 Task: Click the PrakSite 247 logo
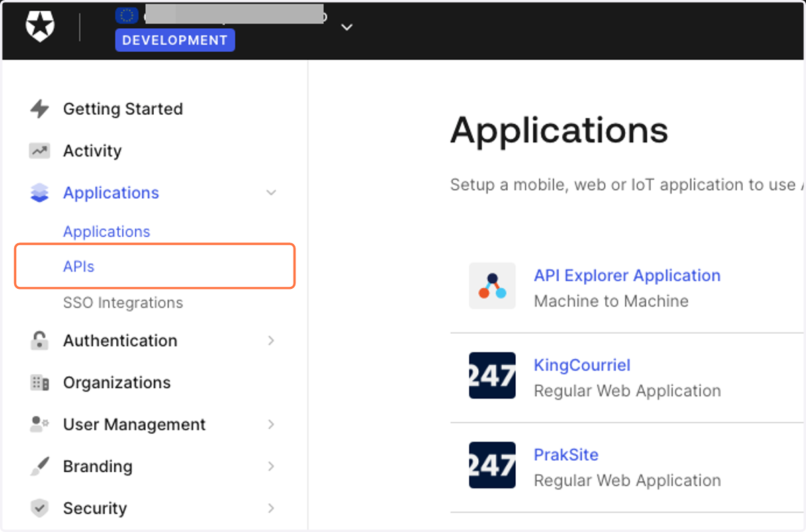(x=492, y=465)
